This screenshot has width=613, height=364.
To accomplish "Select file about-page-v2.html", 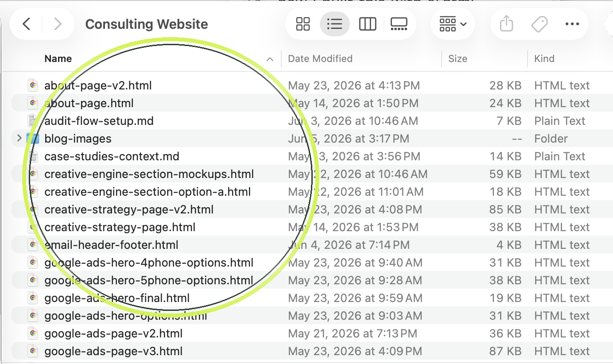I will pyautogui.click(x=98, y=85).
